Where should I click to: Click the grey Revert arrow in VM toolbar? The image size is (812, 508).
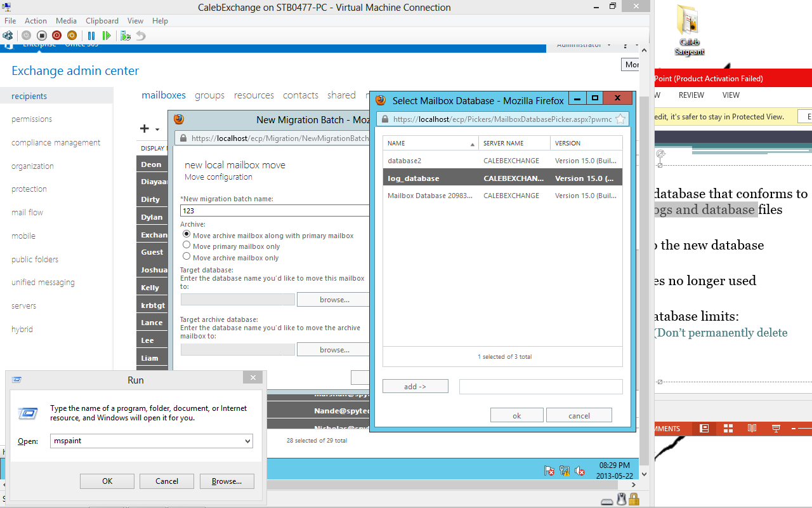coord(141,36)
